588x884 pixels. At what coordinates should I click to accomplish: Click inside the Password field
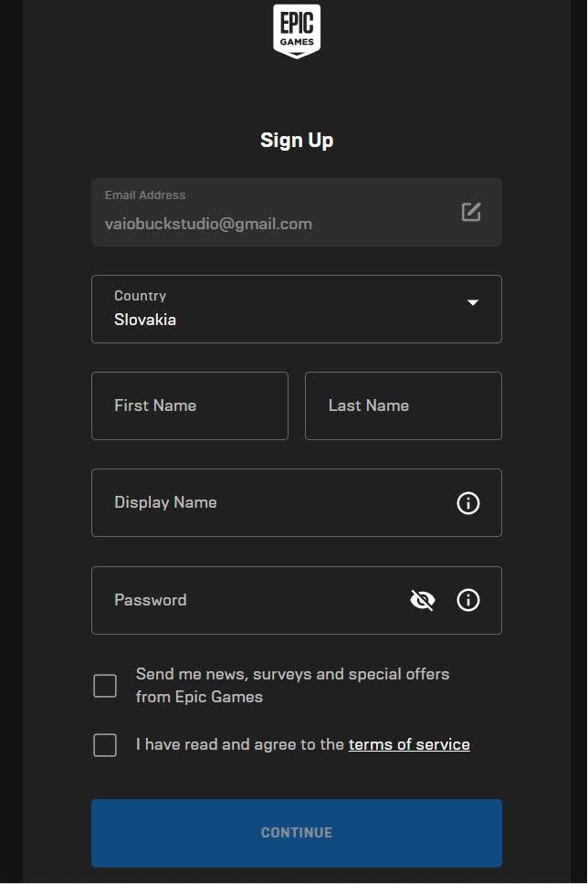pos(247,600)
